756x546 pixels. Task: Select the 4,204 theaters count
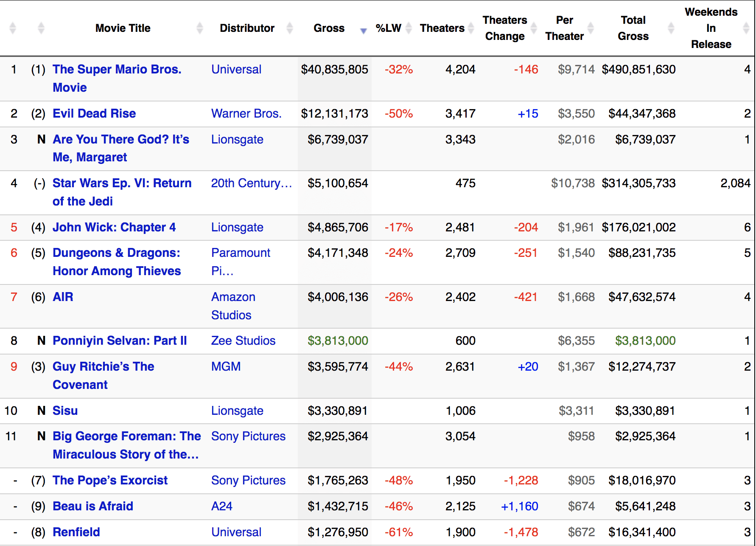[460, 69]
